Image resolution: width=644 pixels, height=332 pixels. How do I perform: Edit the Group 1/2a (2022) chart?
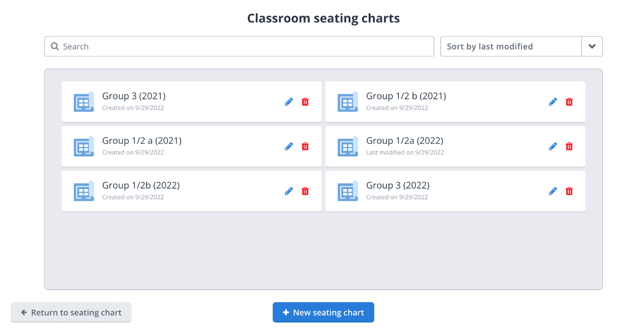[x=552, y=147]
